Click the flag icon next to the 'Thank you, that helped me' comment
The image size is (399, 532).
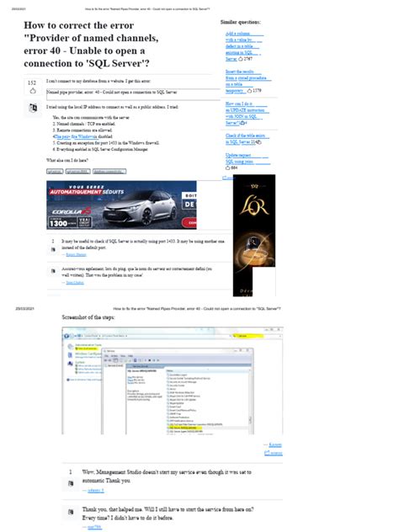(x=71, y=512)
